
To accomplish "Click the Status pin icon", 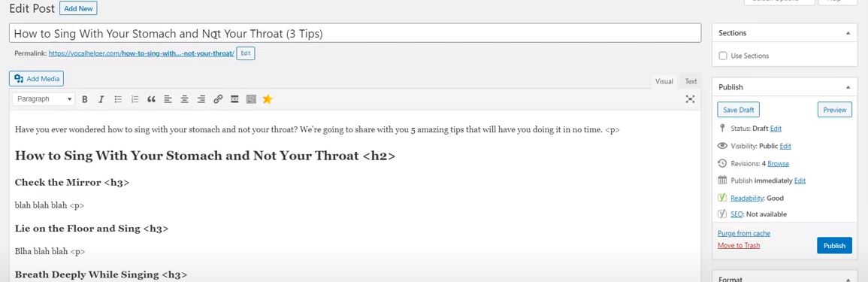I will point(722,129).
